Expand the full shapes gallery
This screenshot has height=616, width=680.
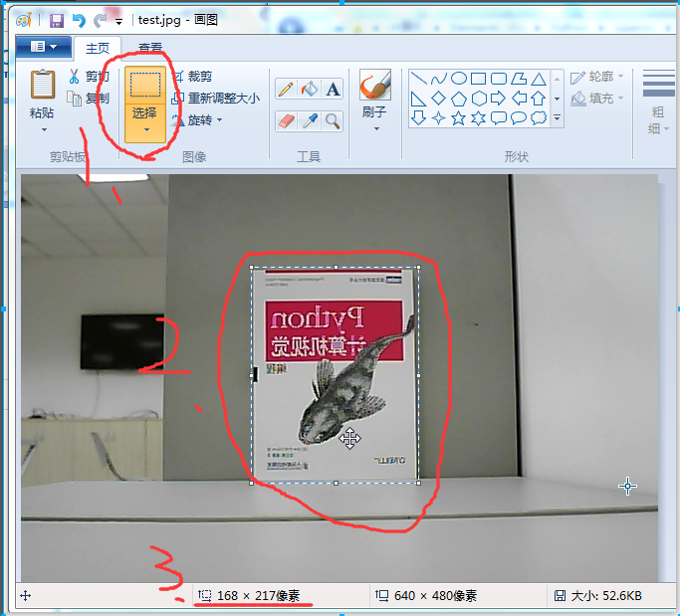click(x=558, y=117)
